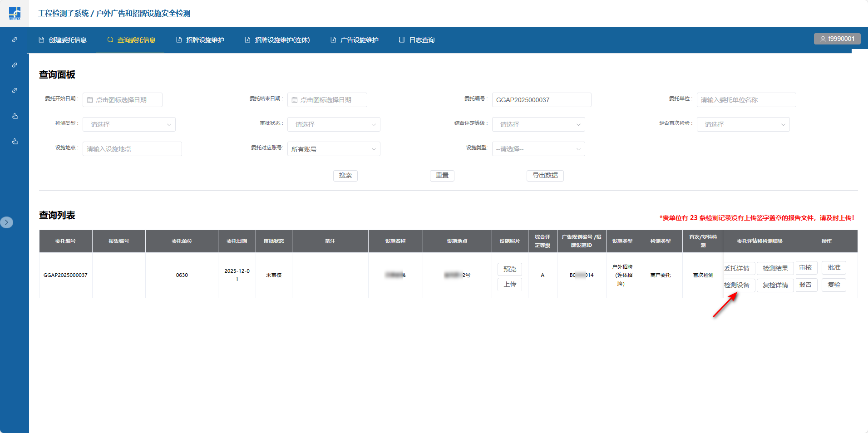
Task: Click the user icon beside t9990001
Action: pos(823,39)
